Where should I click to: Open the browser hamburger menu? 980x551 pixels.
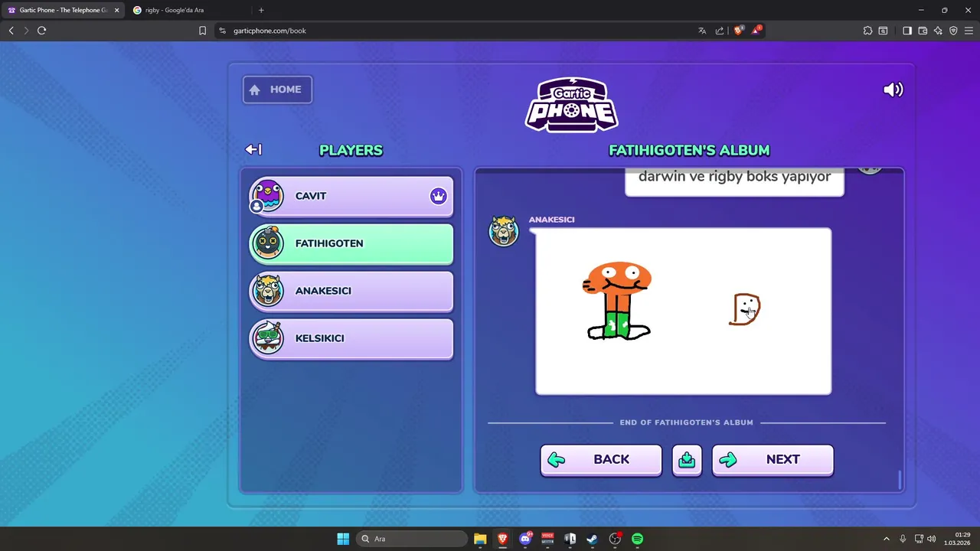pos(969,31)
